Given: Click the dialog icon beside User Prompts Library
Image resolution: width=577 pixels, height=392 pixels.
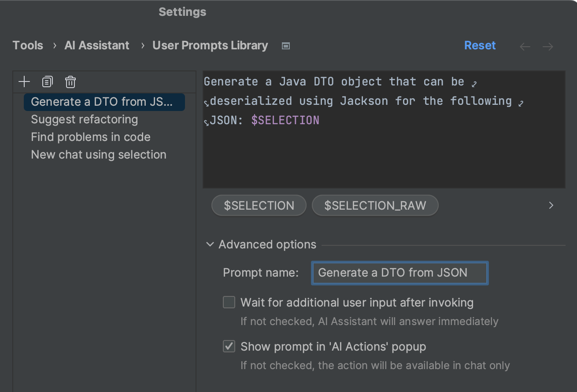Looking at the screenshot, I should (285, 45).
